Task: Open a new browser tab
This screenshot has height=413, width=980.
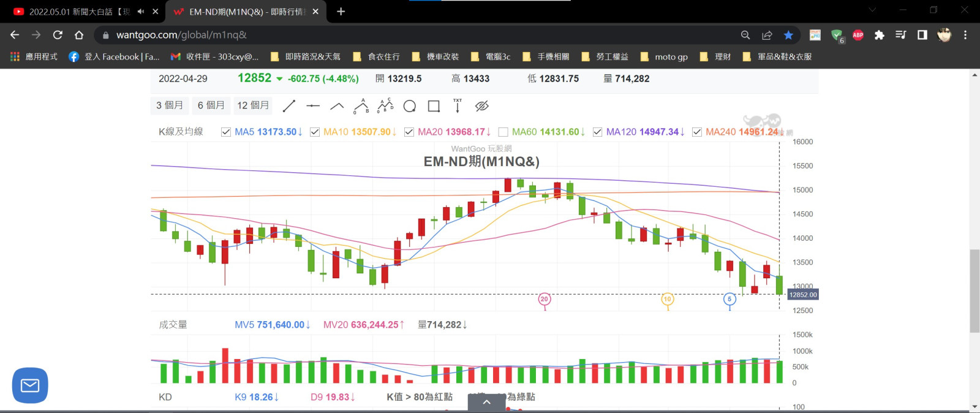Action: pyautogui.click(x=341, y=12)
